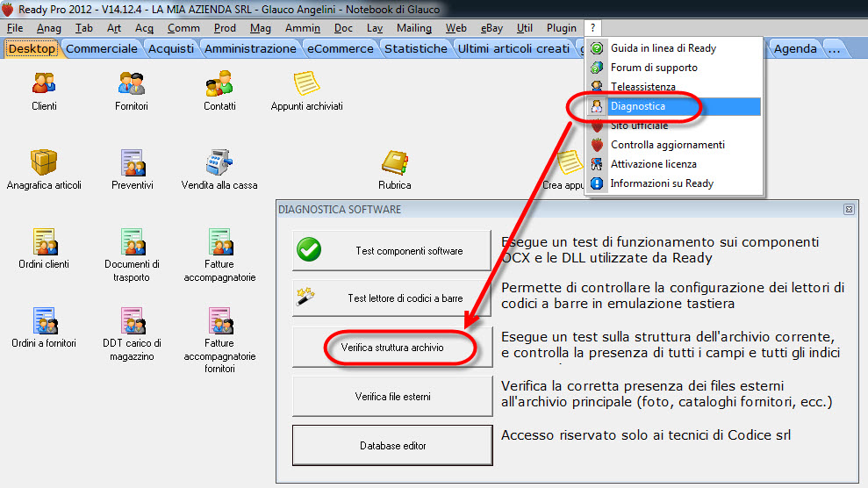
Task: Open the File menu
Action: point(15,28)
